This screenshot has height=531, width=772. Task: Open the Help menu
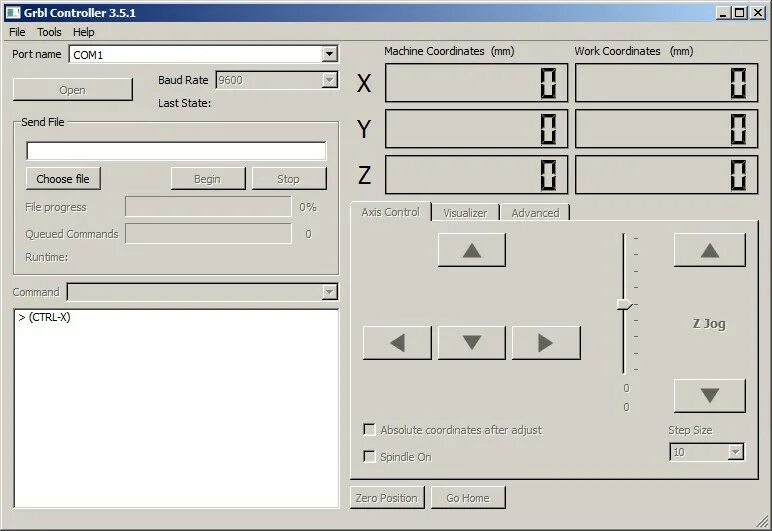coord(83,32)
